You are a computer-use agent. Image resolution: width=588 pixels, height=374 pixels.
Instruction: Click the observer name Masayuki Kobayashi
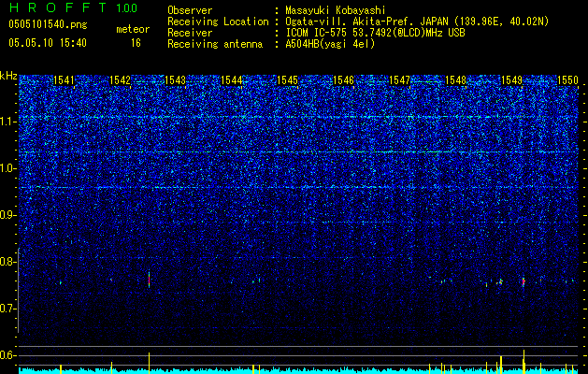click(336, 10)
